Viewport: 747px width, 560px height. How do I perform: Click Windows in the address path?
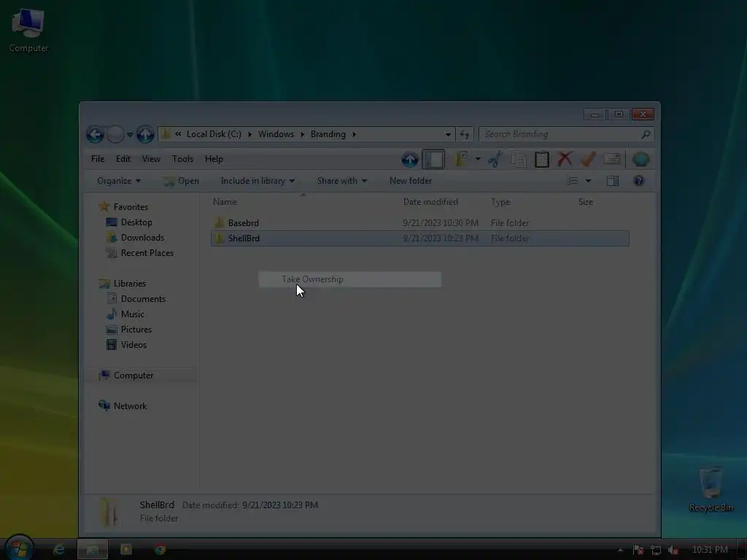click(276, 134)
